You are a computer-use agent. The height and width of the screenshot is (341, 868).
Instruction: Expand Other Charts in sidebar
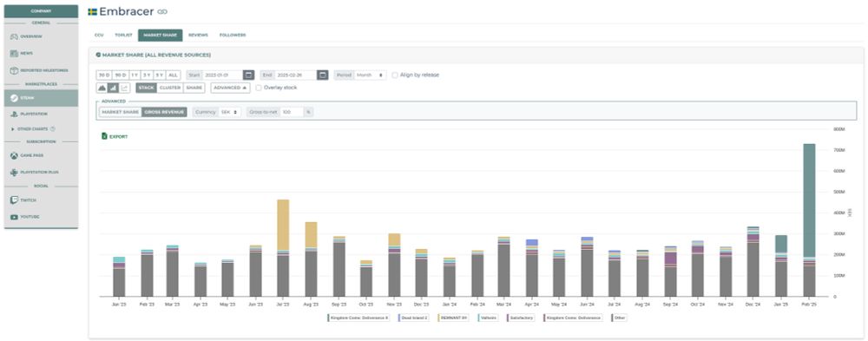[33, 129]
